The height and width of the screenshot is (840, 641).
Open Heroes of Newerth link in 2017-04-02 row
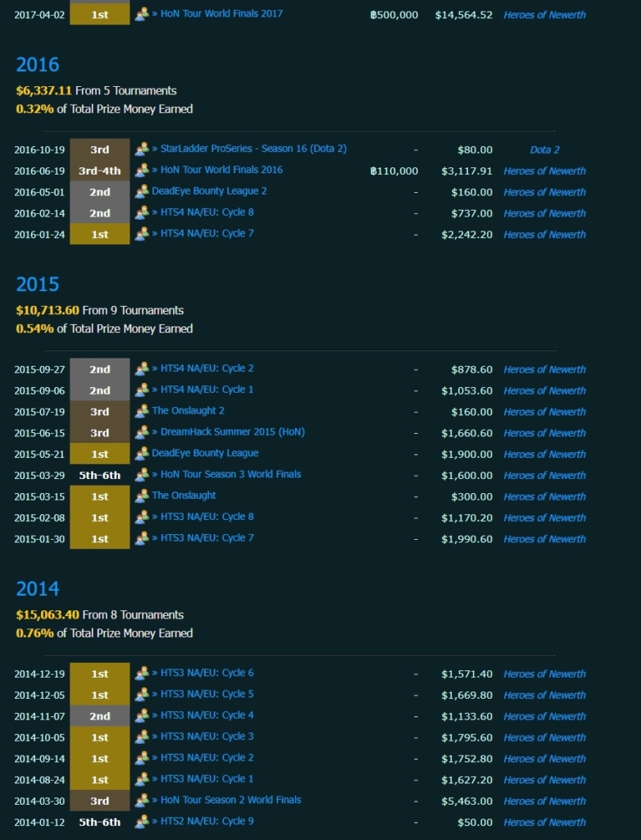544,15
